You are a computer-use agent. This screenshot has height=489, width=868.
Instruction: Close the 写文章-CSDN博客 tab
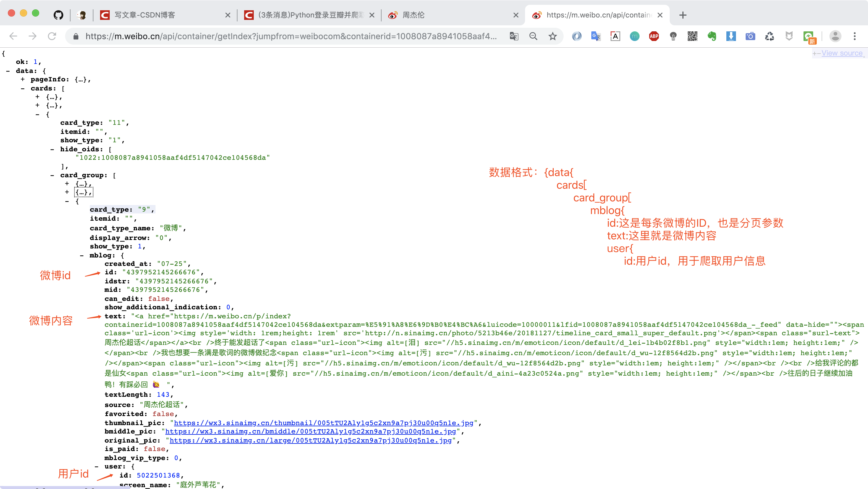(228, 15)
